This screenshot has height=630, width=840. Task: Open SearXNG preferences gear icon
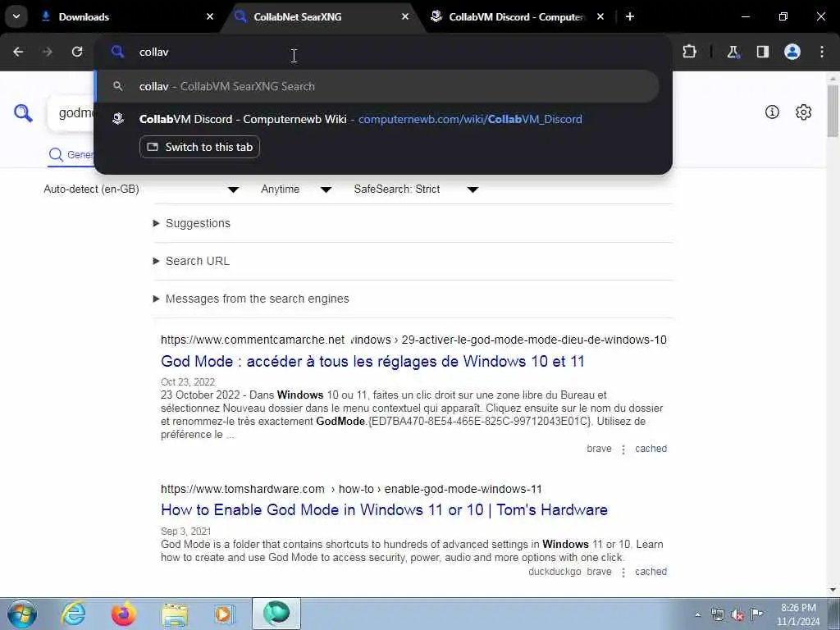click(804, 112)
